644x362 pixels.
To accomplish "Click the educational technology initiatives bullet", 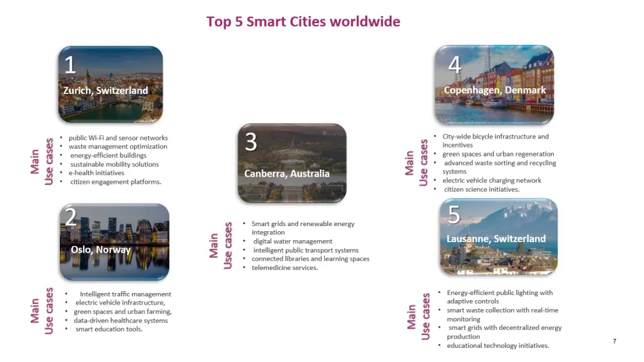I will pyautogui.click(x=498, y=345).
